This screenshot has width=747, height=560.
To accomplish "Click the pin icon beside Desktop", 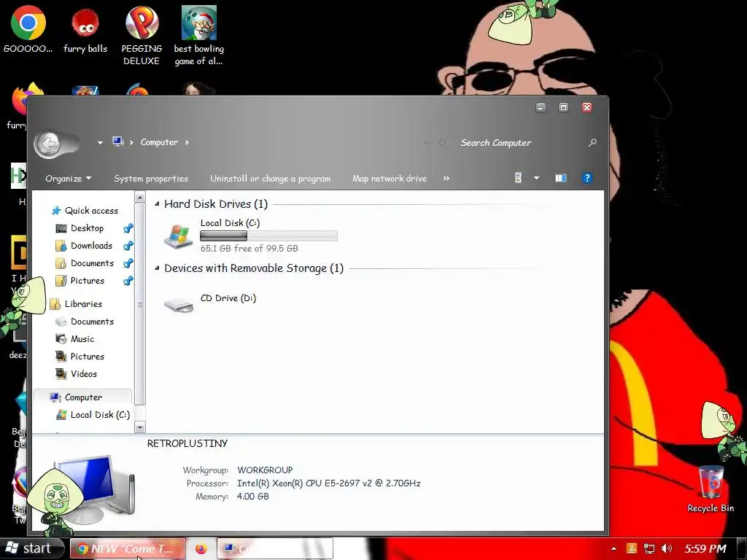I will pyautogui.click(x=128, y=228).
